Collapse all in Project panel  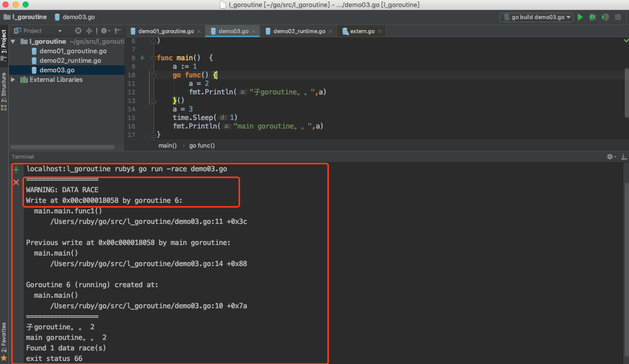click(89, 31)
